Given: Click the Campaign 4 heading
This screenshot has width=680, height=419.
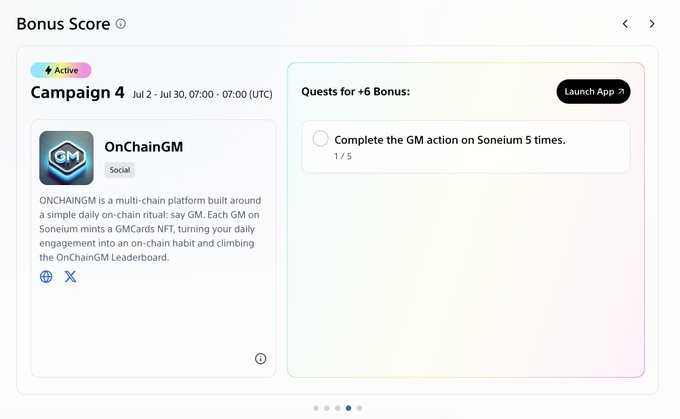Looking at the screenshot, I should pyautogui.click(x=78, y=92).
